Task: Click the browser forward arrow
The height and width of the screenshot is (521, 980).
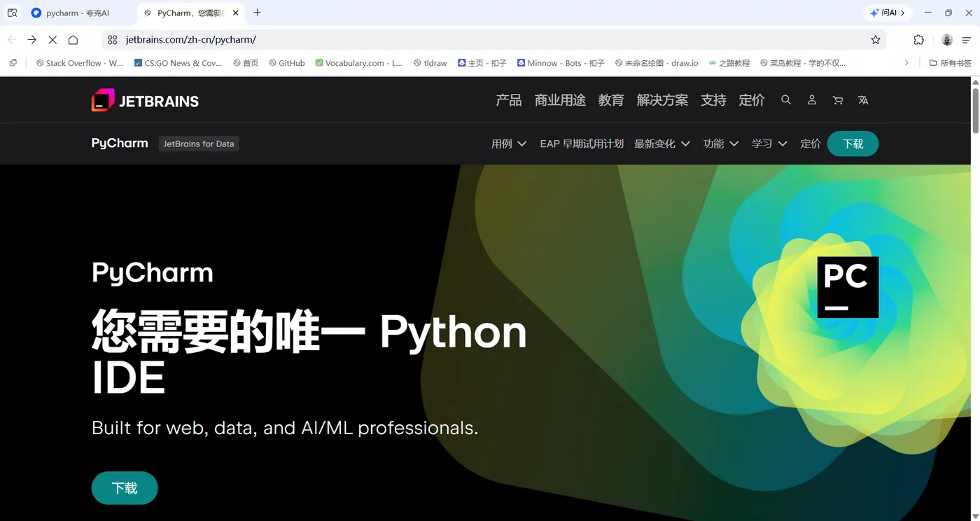Action: (31, 40)
